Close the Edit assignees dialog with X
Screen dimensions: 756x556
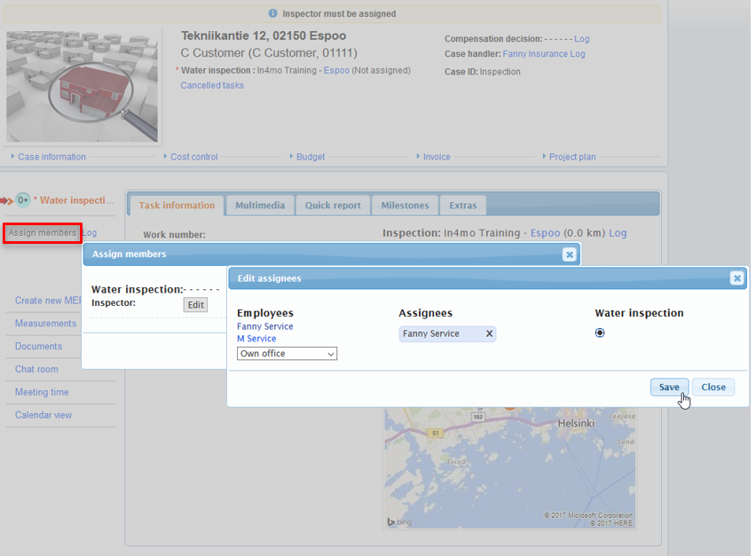pyautogui.click(x=736, y=278)
